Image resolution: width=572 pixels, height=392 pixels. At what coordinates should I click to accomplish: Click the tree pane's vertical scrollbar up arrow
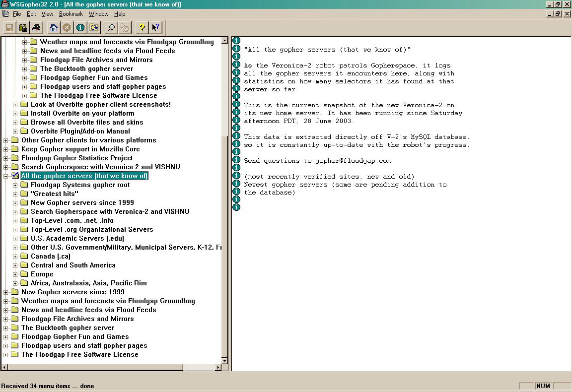point(225,41)
